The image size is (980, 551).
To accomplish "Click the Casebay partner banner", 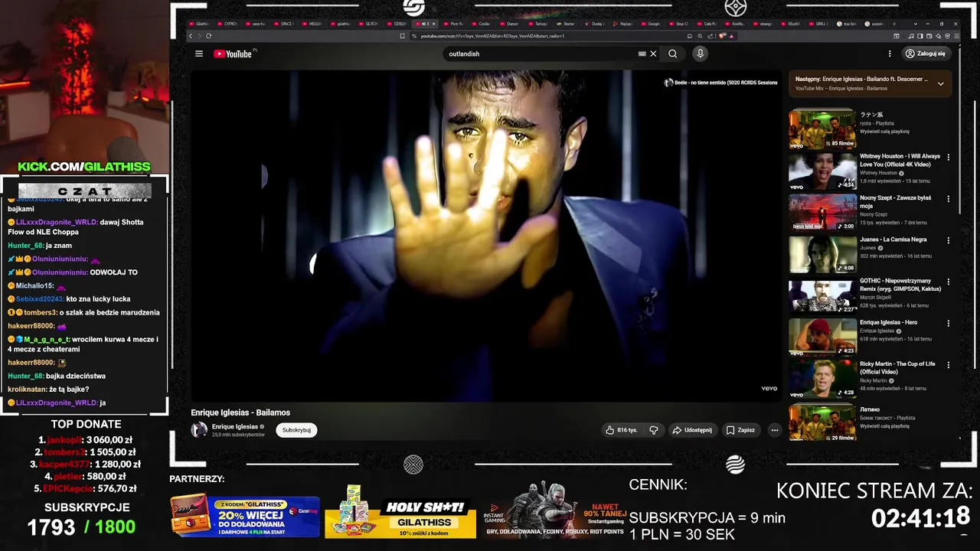I will (245, 516).
